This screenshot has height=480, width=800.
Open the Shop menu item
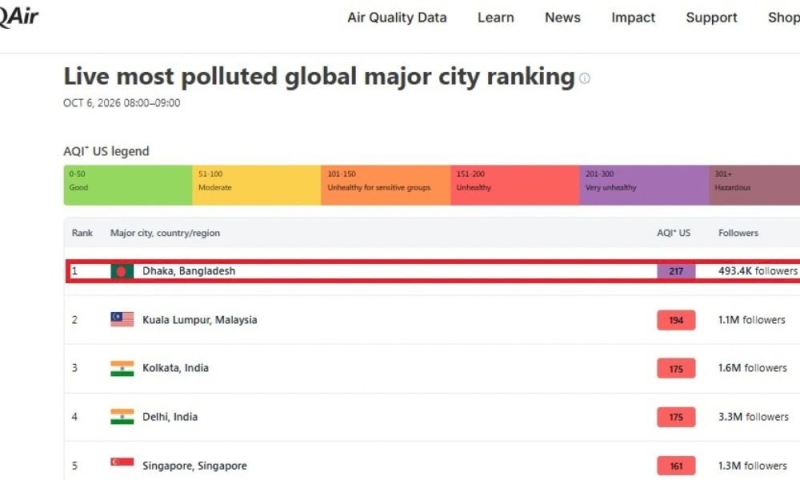point(784,17)
